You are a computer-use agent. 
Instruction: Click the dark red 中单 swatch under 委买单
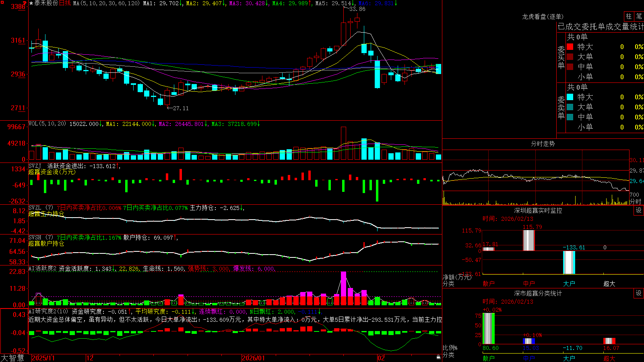pyautogui.click(x=570, y=67)
